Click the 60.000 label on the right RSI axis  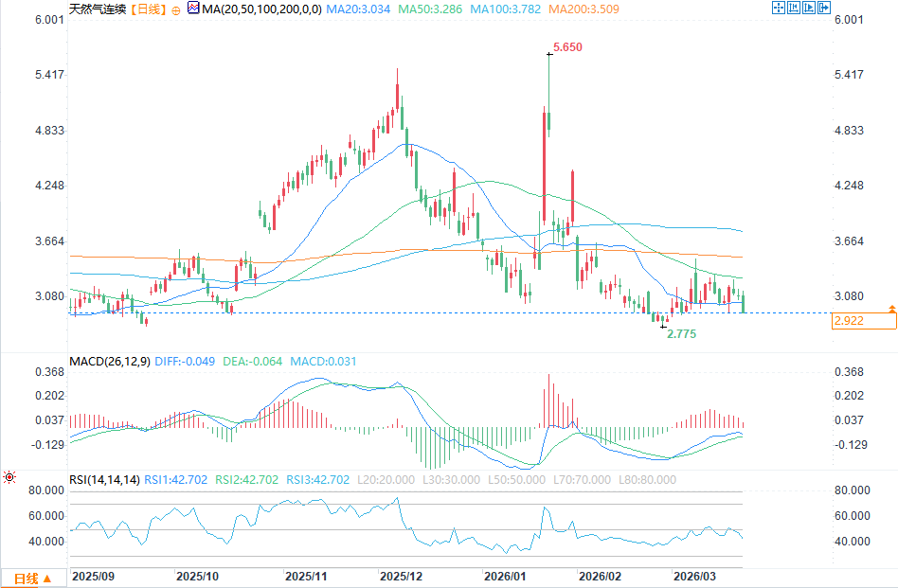[853, 516]
